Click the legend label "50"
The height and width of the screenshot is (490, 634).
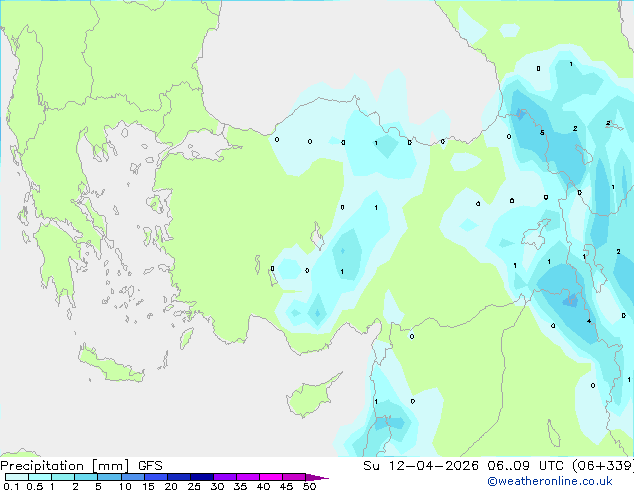(x=309, y=486)
